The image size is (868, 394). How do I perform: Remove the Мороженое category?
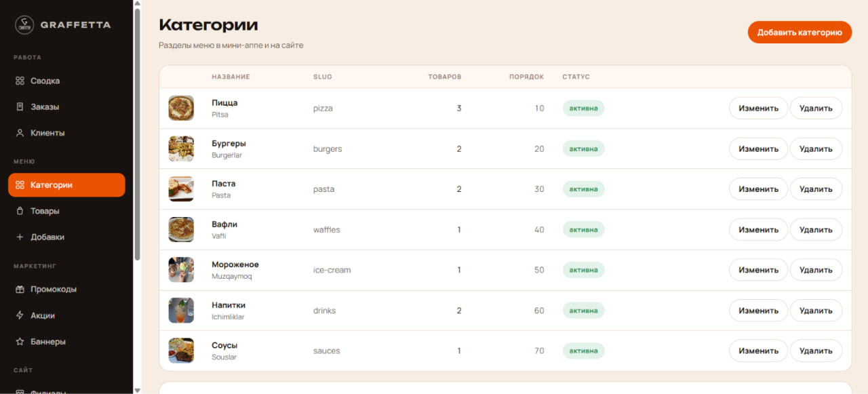816,270
